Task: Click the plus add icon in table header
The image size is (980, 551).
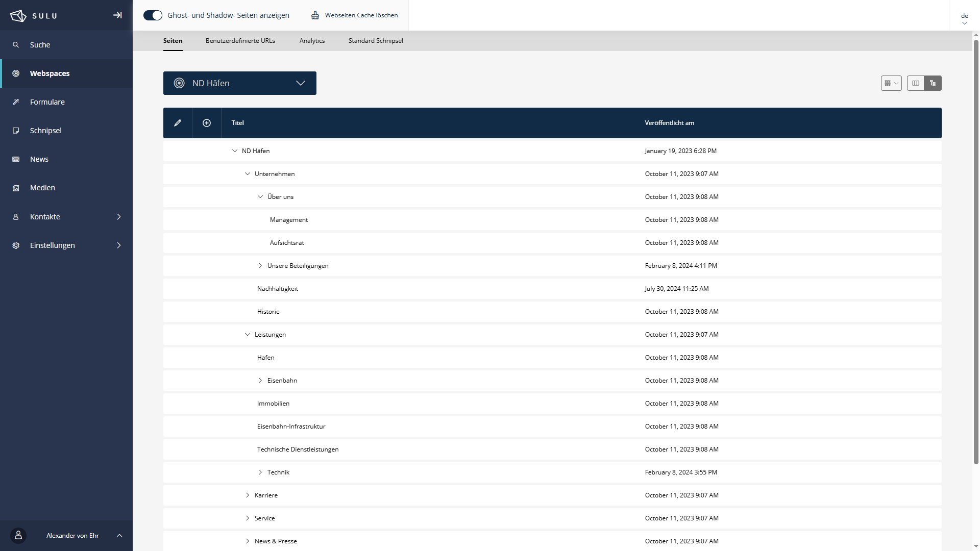Action: click(207, 123)
